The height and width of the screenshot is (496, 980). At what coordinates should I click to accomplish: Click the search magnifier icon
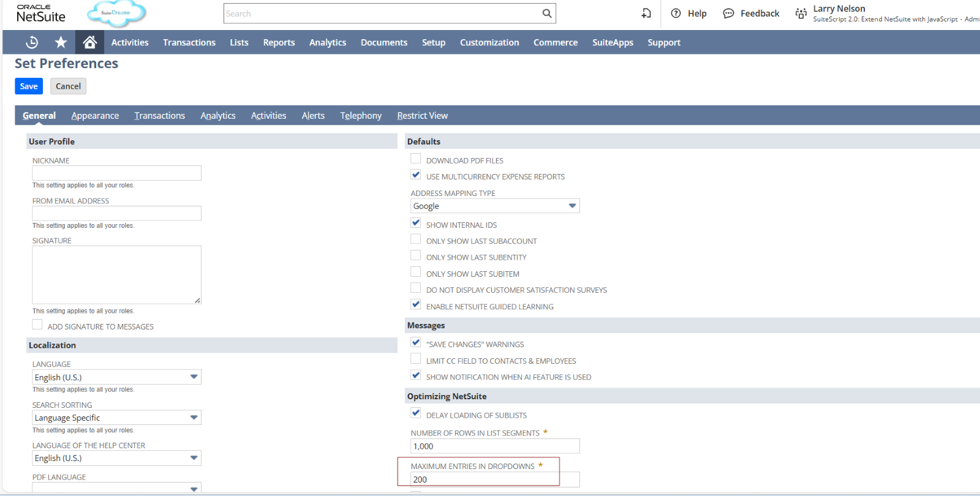pos(547,13)
